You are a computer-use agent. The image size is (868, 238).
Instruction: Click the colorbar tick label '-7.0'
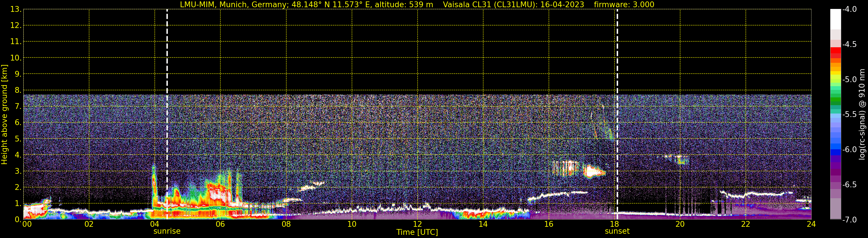[849, 220]
